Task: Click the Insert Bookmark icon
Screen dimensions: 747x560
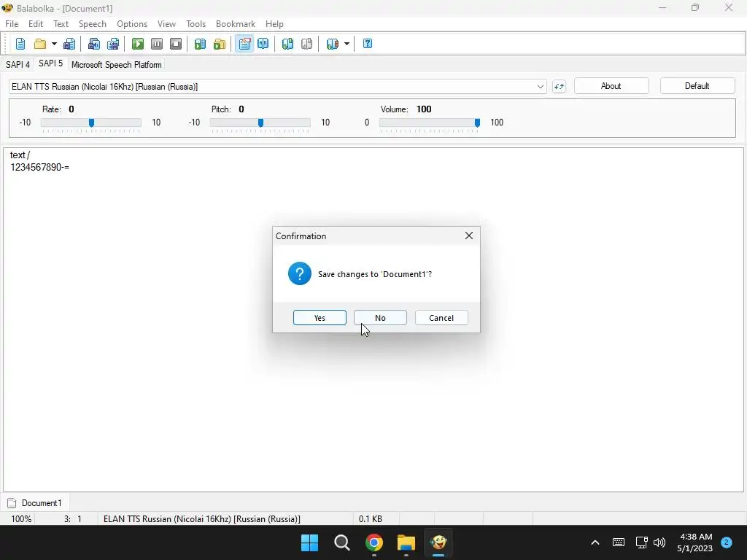Action: [287, 44]
